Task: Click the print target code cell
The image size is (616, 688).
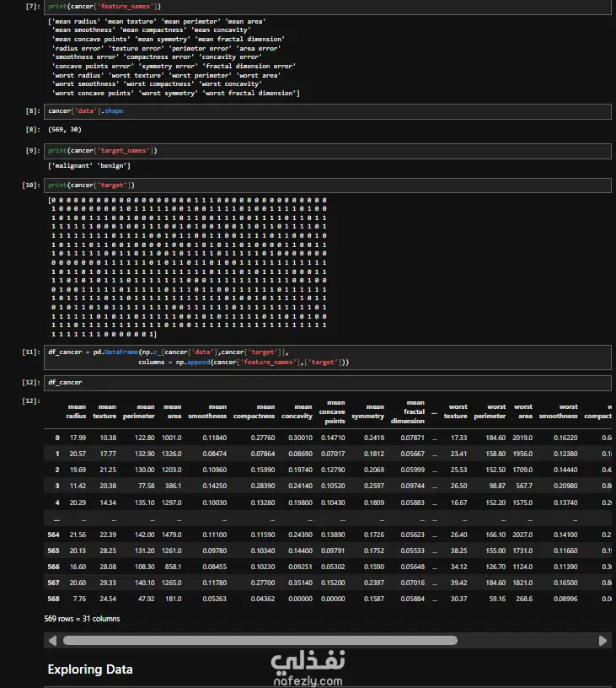Action: coord(328,185)
